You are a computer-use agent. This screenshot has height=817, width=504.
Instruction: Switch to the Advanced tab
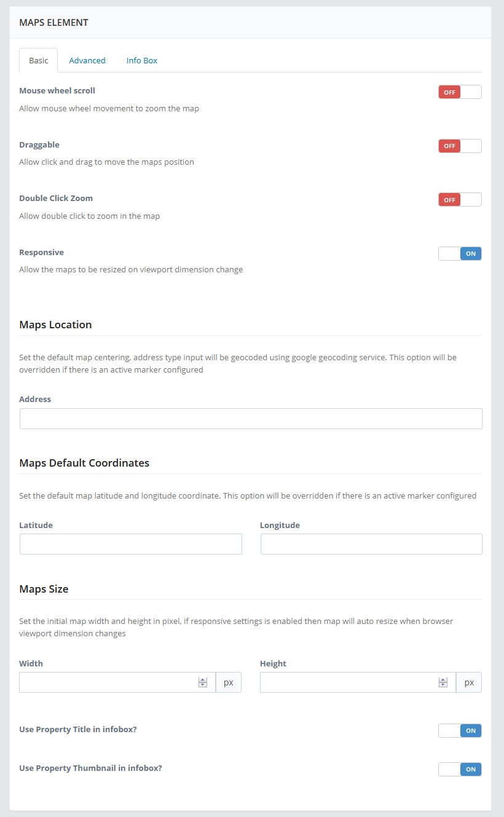(87, 60)
